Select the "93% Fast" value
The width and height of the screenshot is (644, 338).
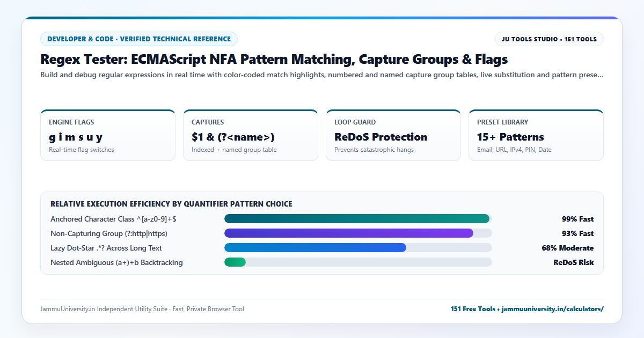click(x=577, y=233)
